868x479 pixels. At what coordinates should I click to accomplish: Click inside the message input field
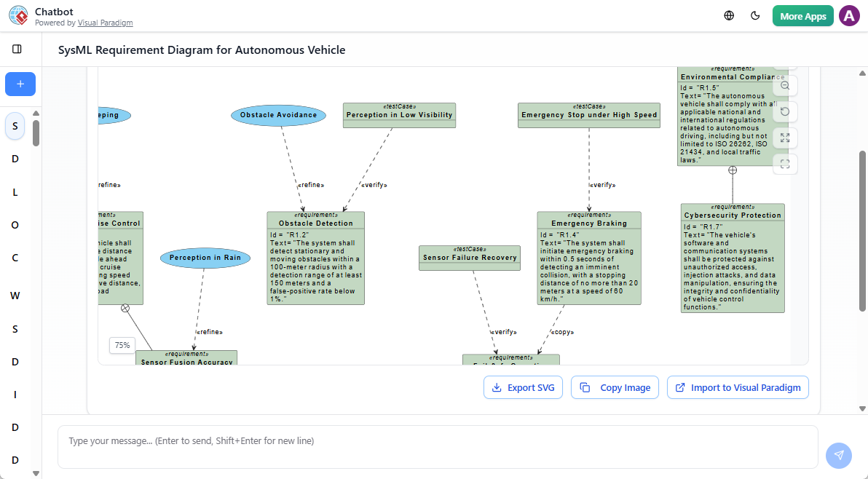[x=437, y=440]
